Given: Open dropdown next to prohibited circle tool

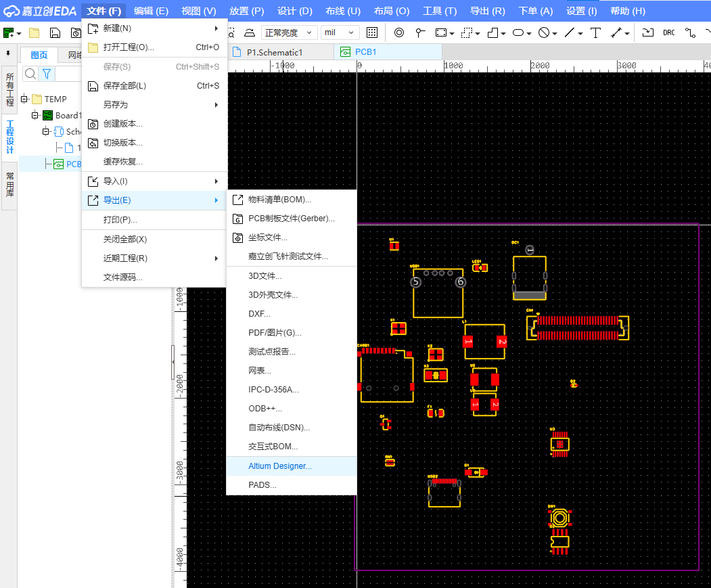Looking at the screenshot, I should click(555, 33).
